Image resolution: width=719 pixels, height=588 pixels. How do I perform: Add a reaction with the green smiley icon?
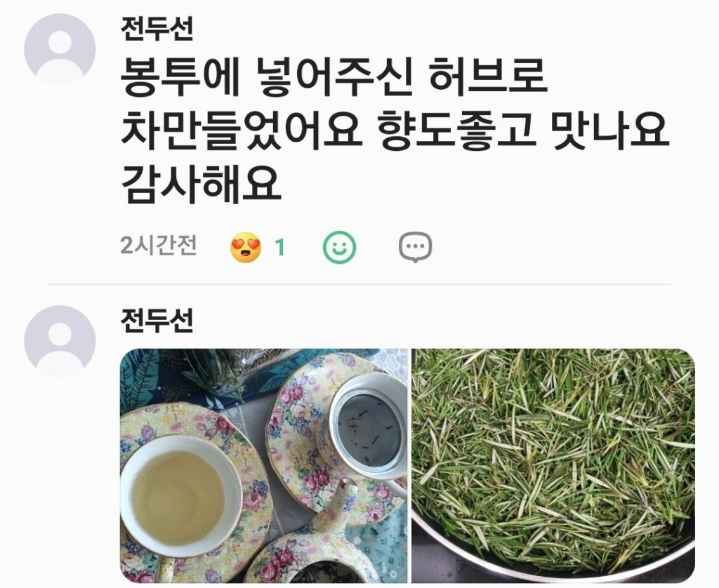pyautogui.click(x=339, y=247)
